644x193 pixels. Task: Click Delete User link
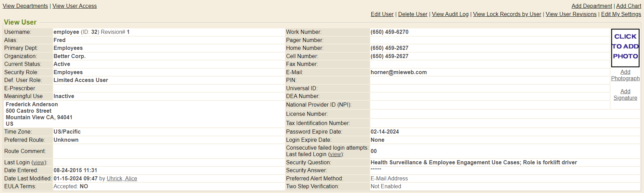[x=412, y=14]
